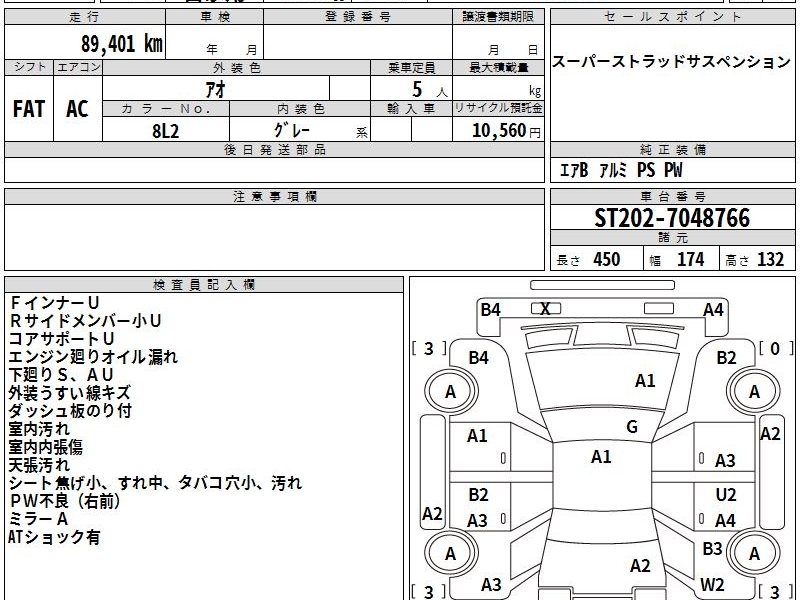Click the X mark on front bumper diagram
The image size is (800, 600).
(x=545, y=309)
